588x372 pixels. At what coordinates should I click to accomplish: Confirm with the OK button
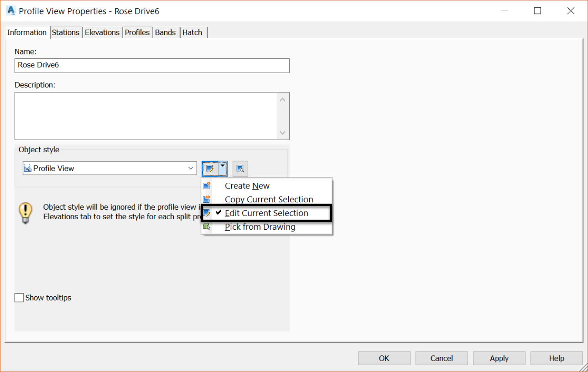(x=384, y=359)
